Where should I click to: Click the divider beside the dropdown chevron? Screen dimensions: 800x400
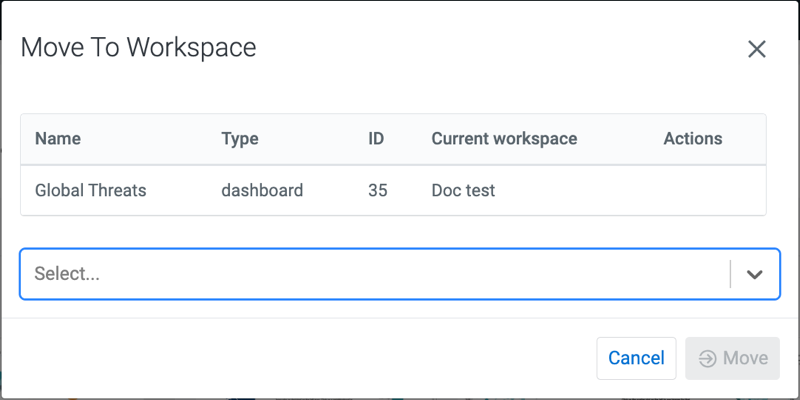click(x=730, y=274)
